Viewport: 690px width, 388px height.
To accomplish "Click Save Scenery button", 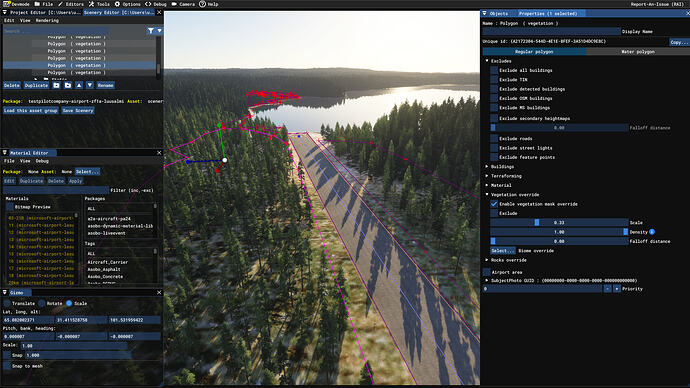I will (78, 110).
